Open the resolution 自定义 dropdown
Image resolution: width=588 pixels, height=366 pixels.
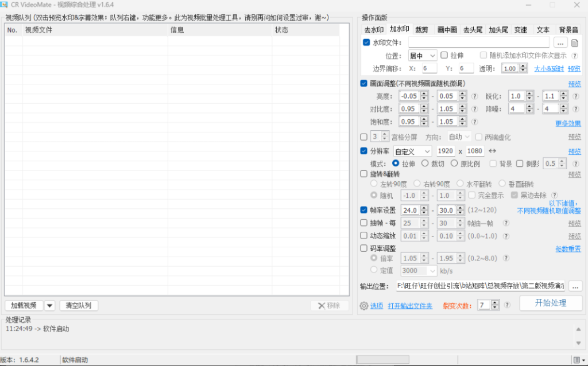pyautogui.click(x=412, y=150)
